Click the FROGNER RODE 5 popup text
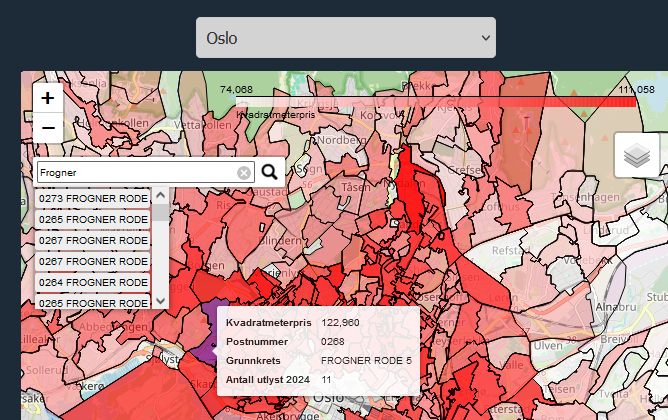The width and height of the screenshot is (668, 420). 366,360
